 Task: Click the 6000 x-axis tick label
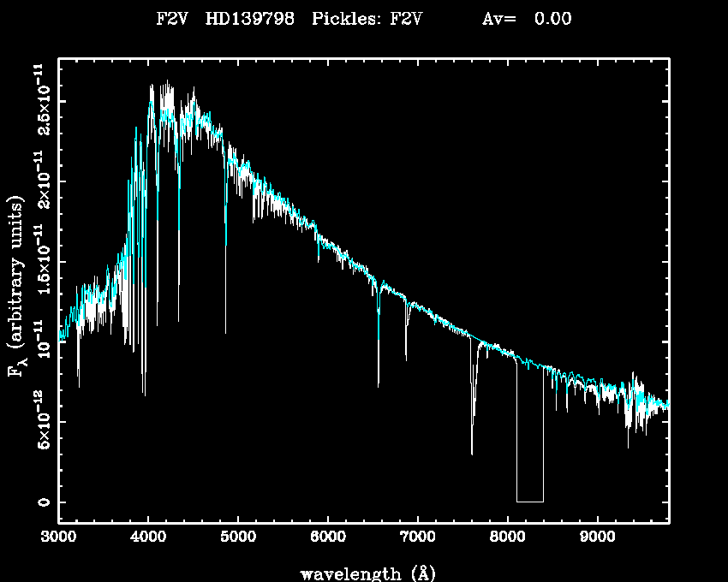[327, 537]
